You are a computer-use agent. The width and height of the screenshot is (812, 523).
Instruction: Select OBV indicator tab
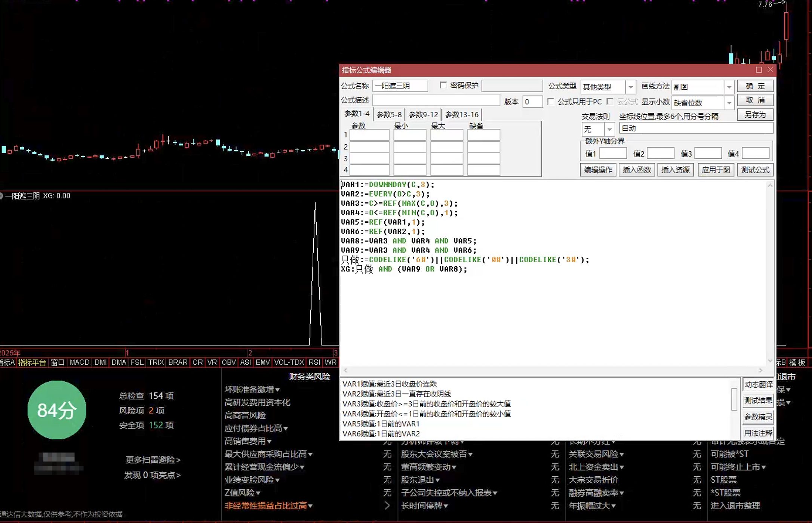click(x=228, y=362)
